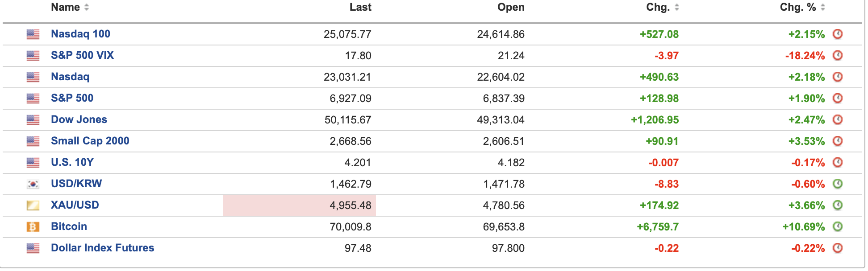Screen dimensions: 868x271
Task: Click the US flag next to Dow Jones
Action: 33,120
